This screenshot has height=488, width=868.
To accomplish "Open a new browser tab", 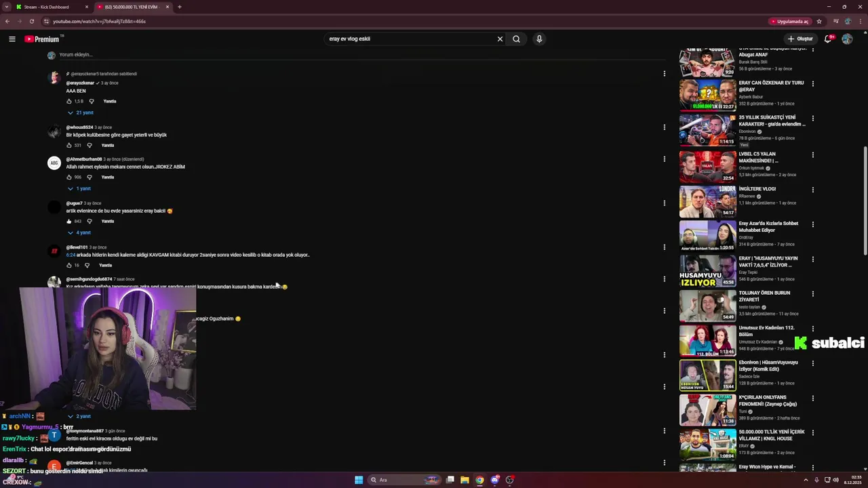I will (179, 7).
